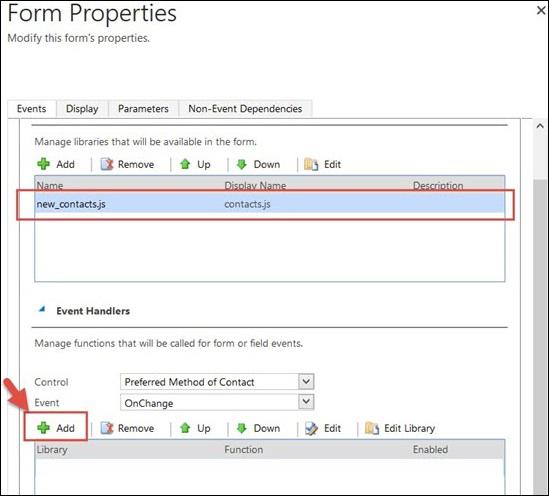This screenshot has width=549, height=496.
Task: Click the vertical scrollbar thumb
Action: pos(540,336)
